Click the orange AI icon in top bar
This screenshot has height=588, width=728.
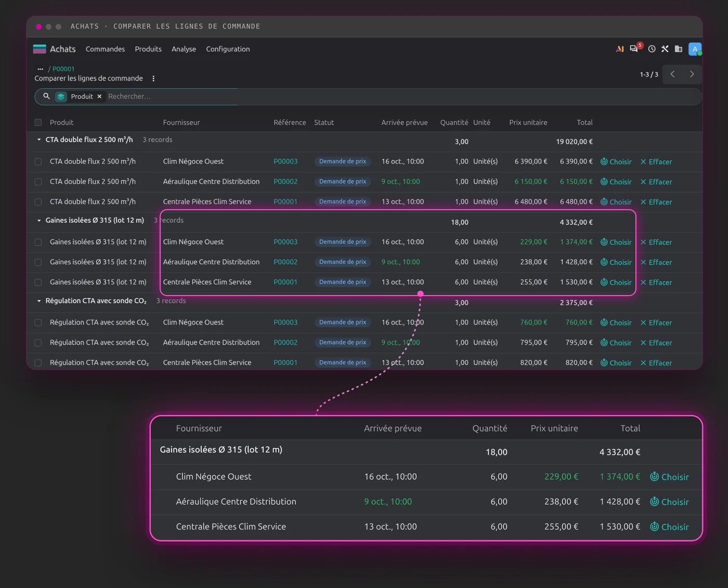620,49
